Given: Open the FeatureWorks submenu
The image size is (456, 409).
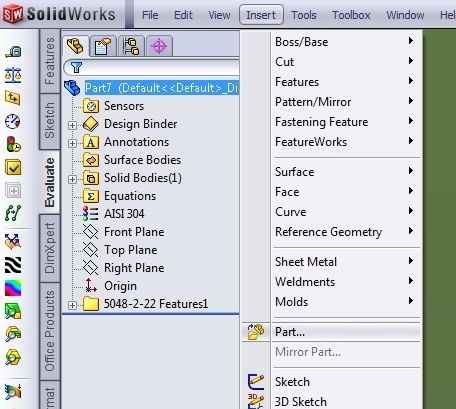Looking at the screenshot, I should (x=347, y=142).
